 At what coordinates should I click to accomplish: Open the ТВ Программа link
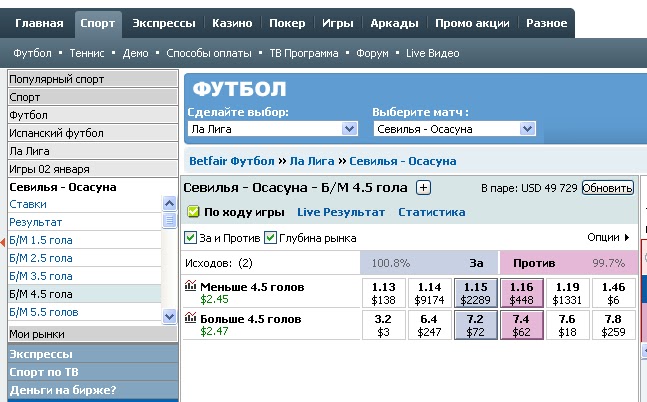coord(304,53)
